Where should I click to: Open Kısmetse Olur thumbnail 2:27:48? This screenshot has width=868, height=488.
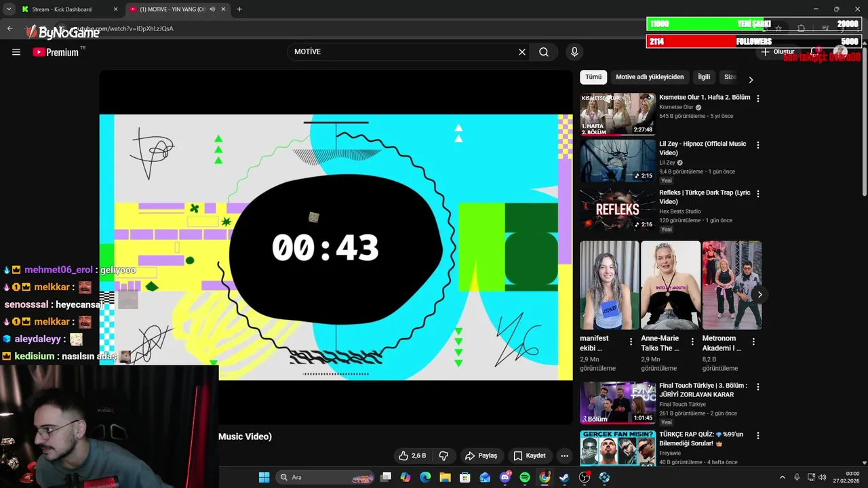coord(618,115)
